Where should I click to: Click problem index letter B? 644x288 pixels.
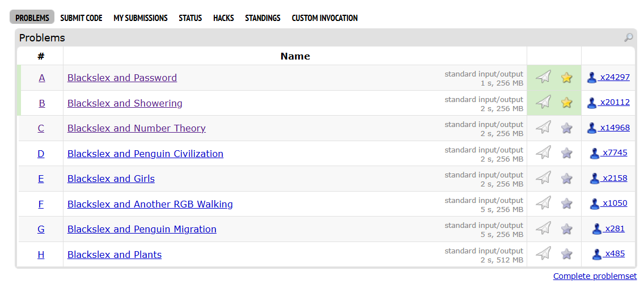41,103
